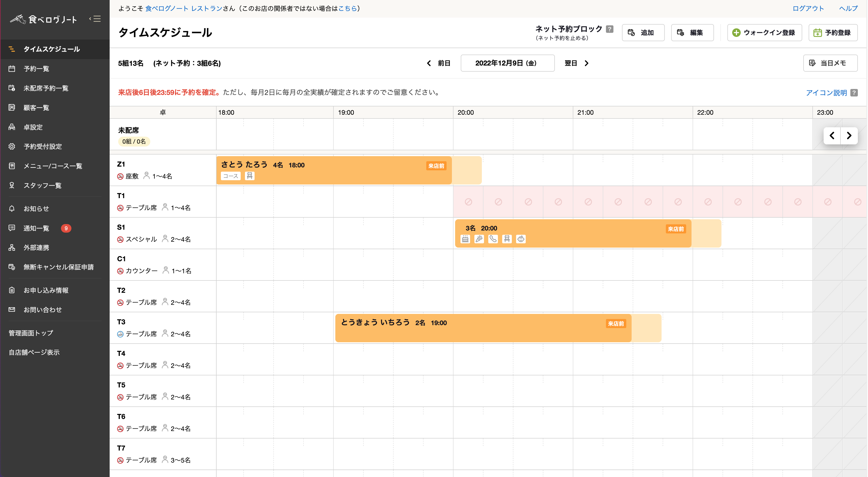Collapse the sidebar with the hamburger icon

[x=95, y=19]
